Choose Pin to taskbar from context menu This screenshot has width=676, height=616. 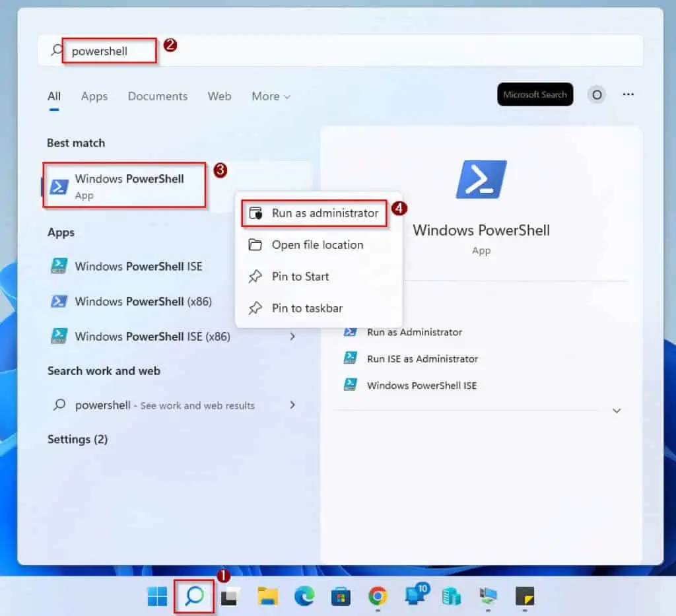point(307,308)
